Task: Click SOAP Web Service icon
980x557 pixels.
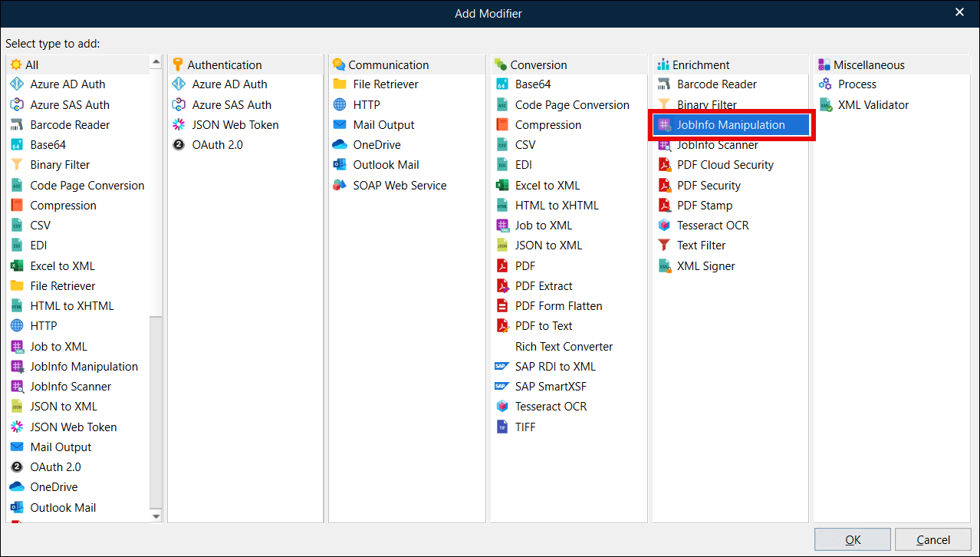Action: click(340, 185)
